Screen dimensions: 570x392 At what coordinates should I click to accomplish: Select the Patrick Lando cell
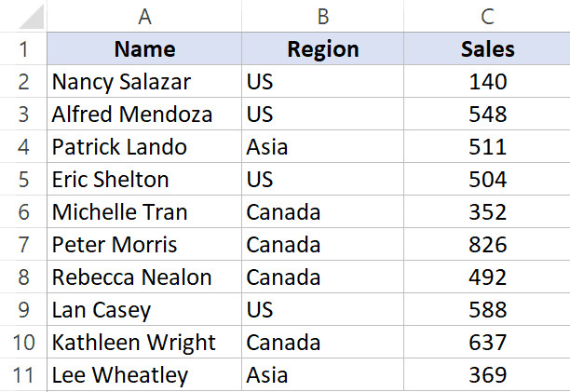[144, 147]
